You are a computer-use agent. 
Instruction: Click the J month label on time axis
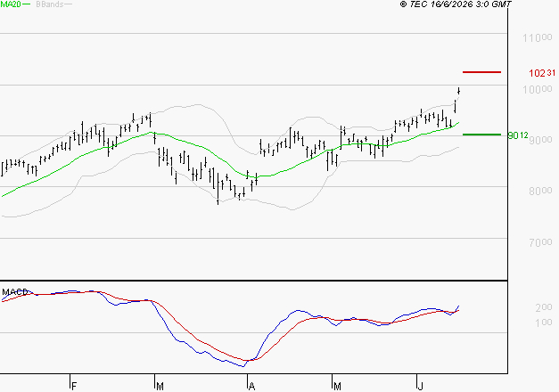pos(420,386)
